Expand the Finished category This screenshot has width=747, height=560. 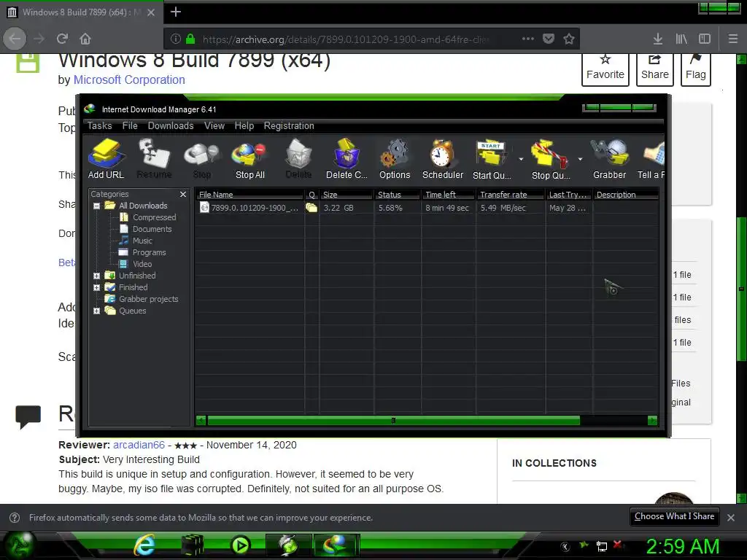97,287
